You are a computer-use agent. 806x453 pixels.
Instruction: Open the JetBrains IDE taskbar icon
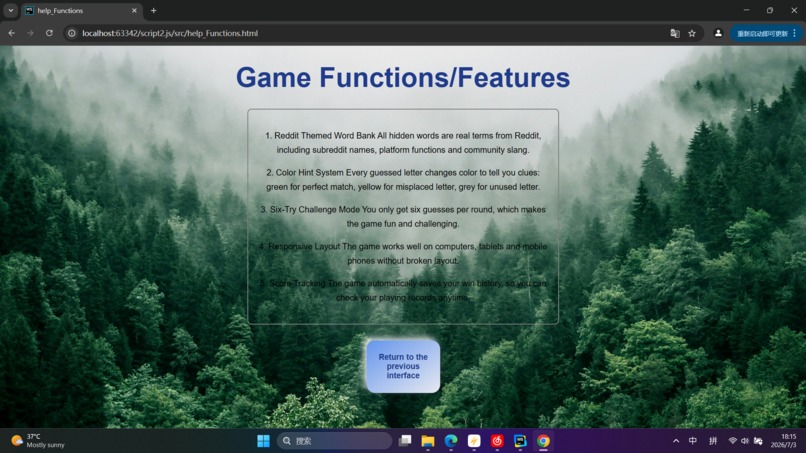click(520, 441)
